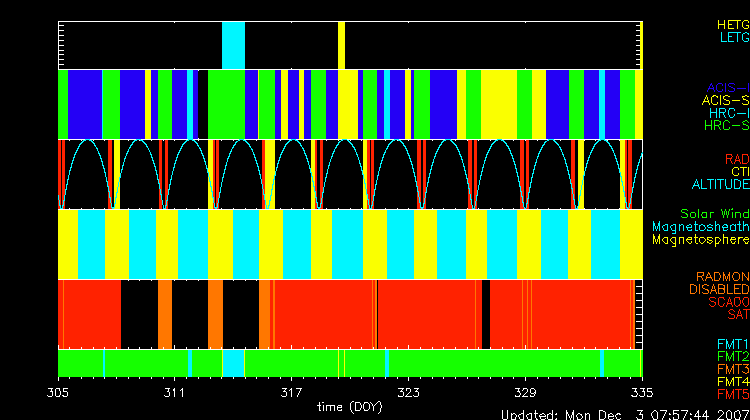Click the cyan LETG block in top panel
The image size is (750, 420).
(x=233, y=45)
